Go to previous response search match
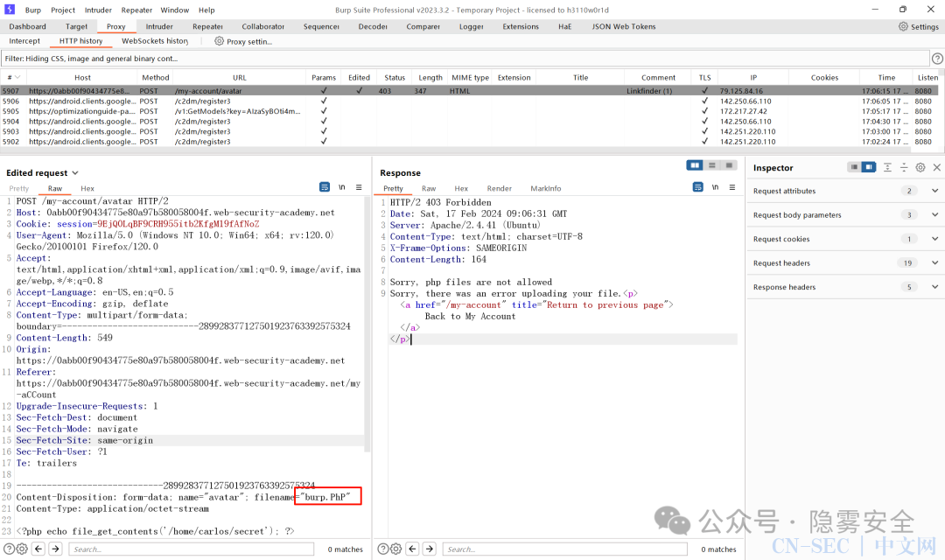This screenshot has width=945, height=560. (412, 549)
